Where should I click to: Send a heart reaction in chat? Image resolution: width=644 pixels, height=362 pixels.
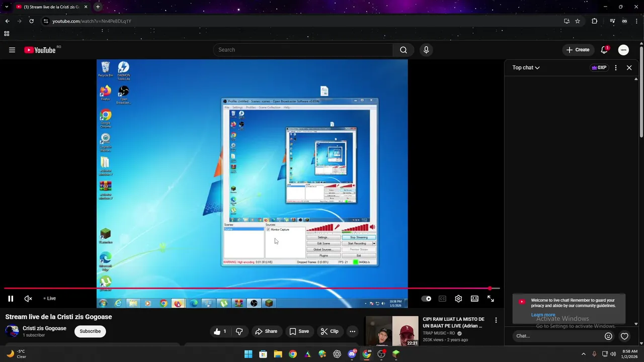click(x=624, y=336)
